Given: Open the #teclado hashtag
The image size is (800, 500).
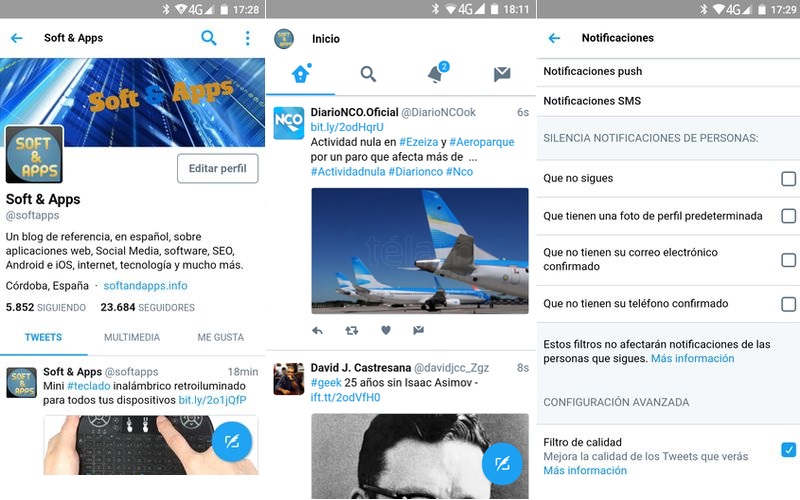Looking at the screenshot, I should point(89,386).
